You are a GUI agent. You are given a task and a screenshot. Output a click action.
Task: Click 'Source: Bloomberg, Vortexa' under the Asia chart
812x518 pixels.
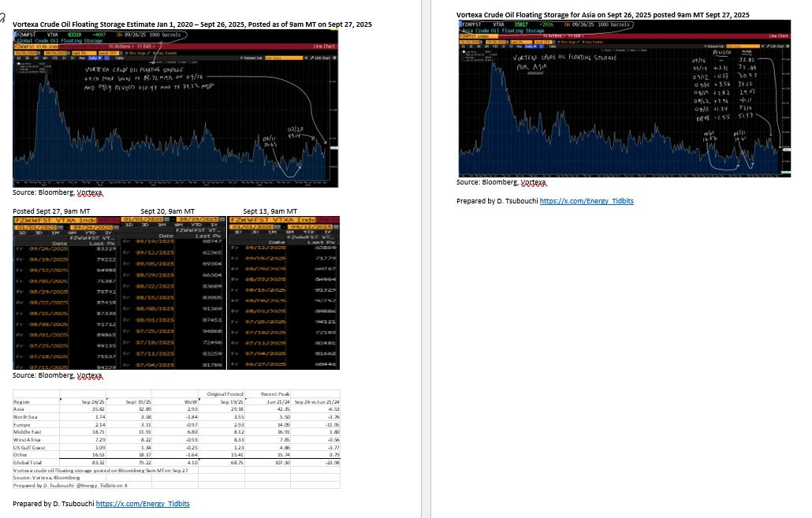click(x=501, y=182)
